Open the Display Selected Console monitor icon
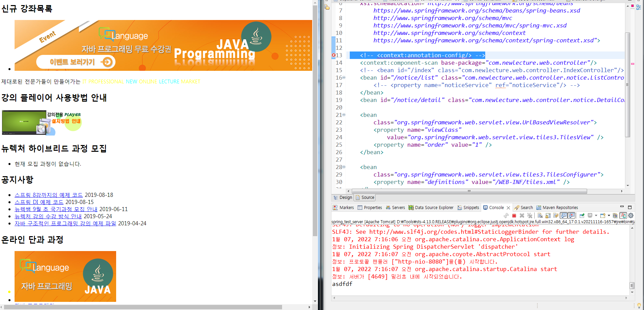The image size is (644, 310). [590, 215]
